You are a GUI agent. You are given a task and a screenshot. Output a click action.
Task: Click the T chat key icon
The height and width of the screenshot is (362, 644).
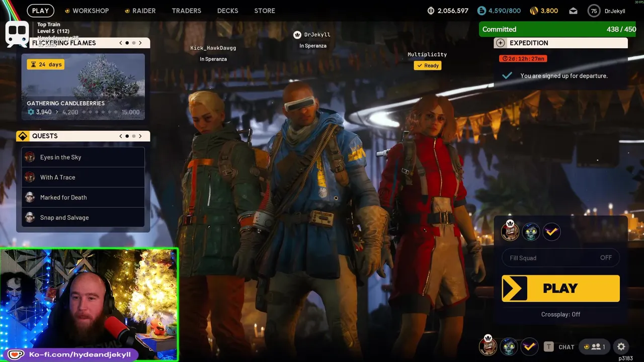coord(549,346)
